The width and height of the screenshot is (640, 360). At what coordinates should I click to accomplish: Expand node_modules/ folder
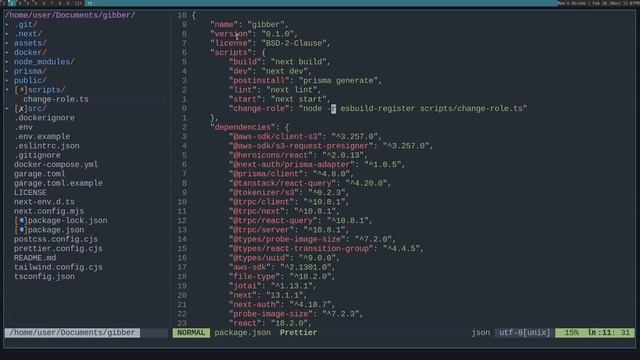(44, 62)
